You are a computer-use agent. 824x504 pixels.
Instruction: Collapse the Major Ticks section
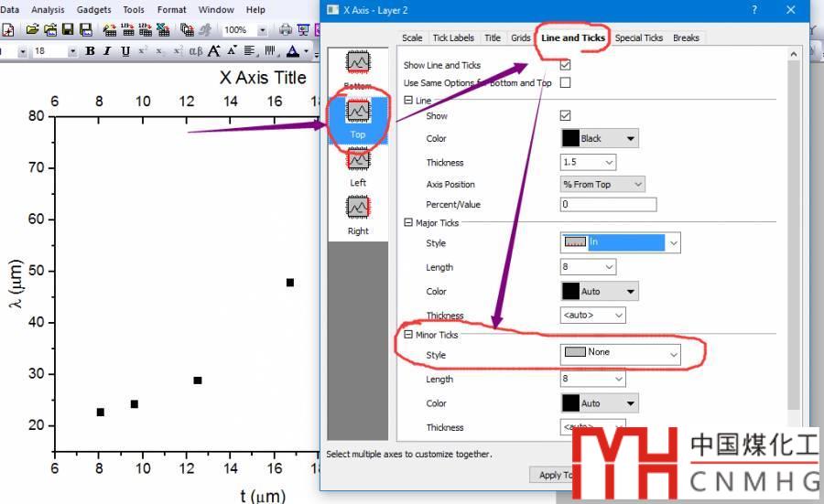(407, 222)
